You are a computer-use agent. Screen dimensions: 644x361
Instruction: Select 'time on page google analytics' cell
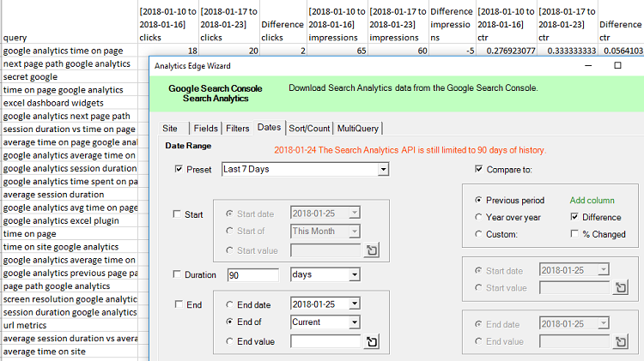point(70,90)
